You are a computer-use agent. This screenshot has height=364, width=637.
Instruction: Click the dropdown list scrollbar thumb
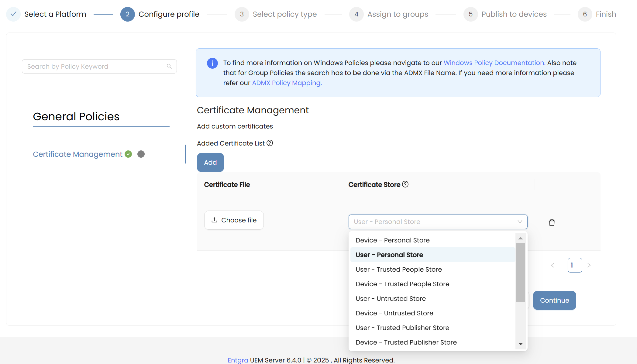point(521,273)
